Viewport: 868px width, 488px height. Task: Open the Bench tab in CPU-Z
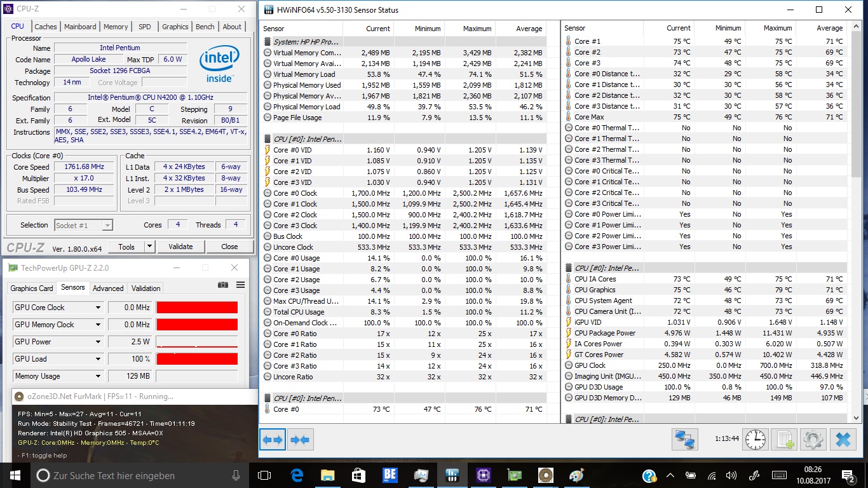click(205, 27)
